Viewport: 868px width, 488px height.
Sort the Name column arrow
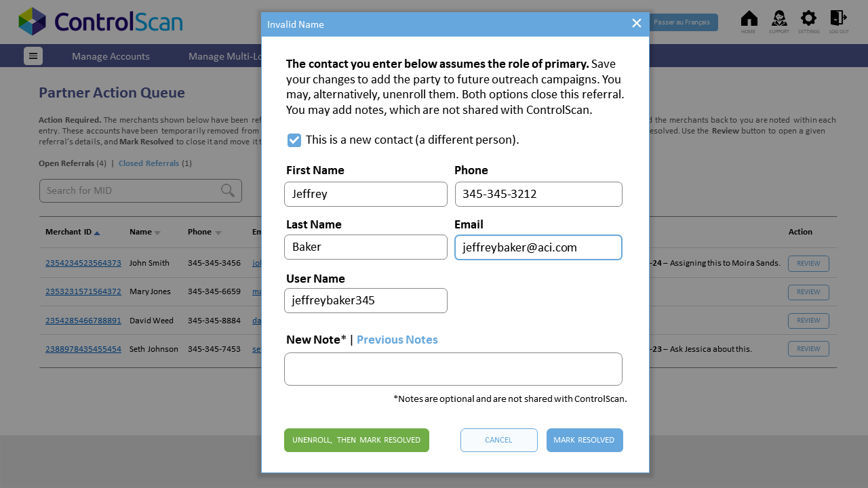tap(157, 232)
